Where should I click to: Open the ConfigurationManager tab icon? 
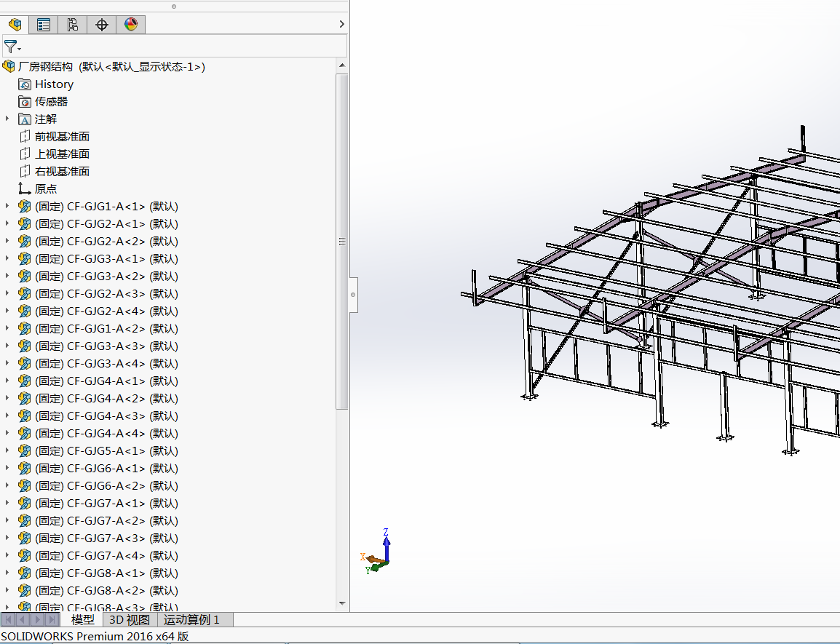coord(73,25)
